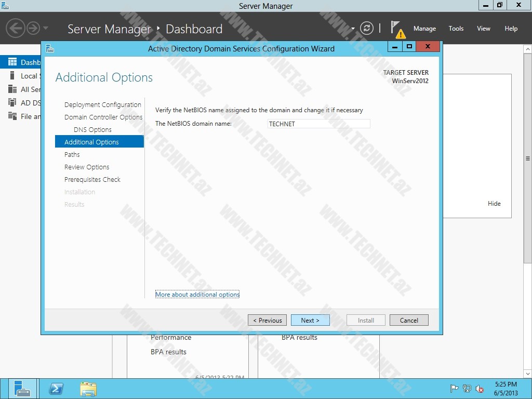The width and height of the screenshot is (532, 399).
Task: Open the Manage menu
Action: click(424, 29)
